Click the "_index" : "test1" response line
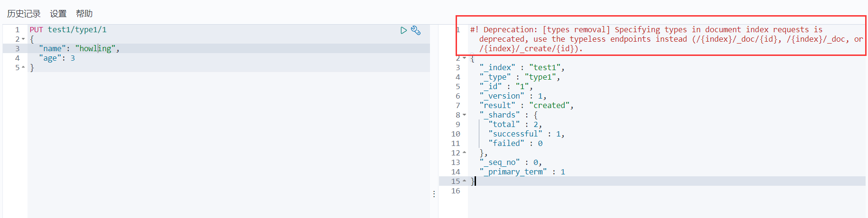The image size is (868, 218). (522, 68)
